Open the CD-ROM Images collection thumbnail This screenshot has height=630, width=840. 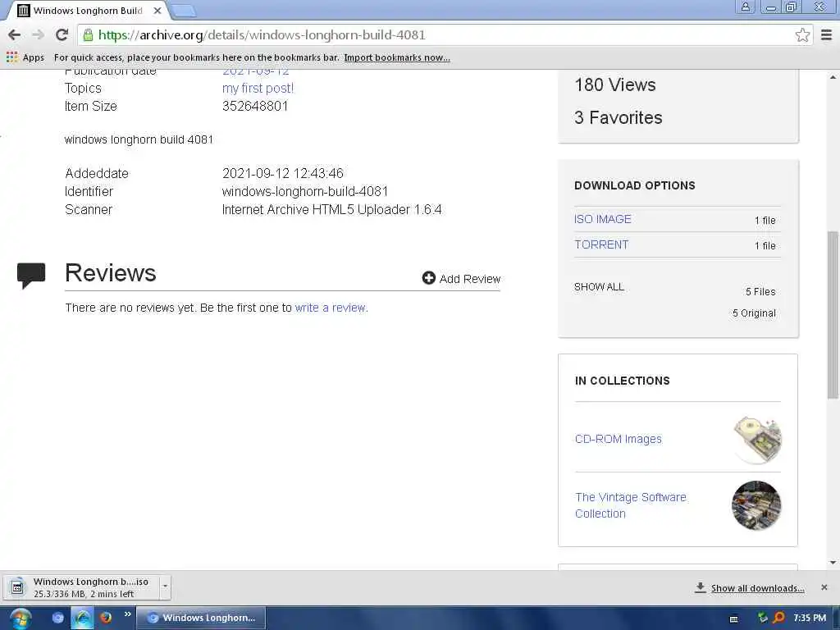pyautogui.click(x=756, y=440)
